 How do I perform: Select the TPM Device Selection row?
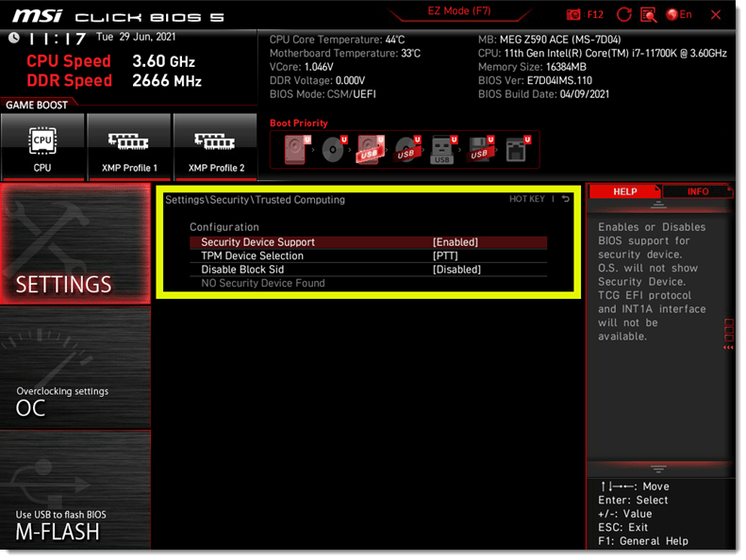[368, 256]
